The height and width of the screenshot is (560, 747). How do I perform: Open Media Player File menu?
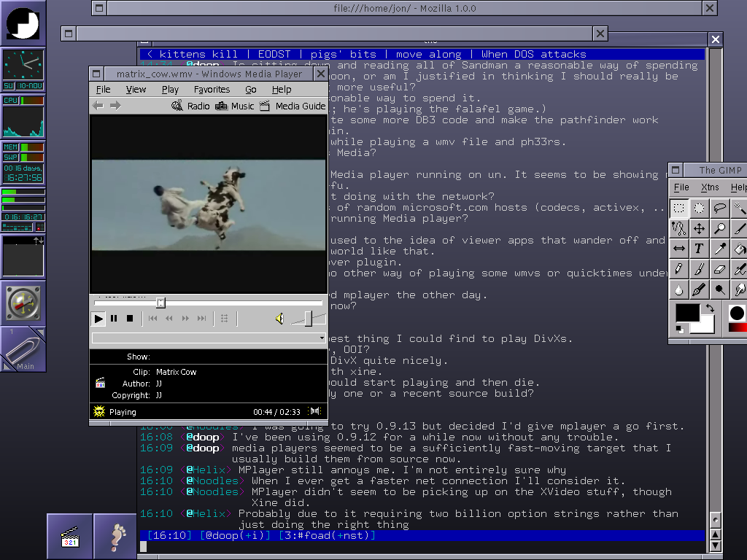click(x=103, y=90)
